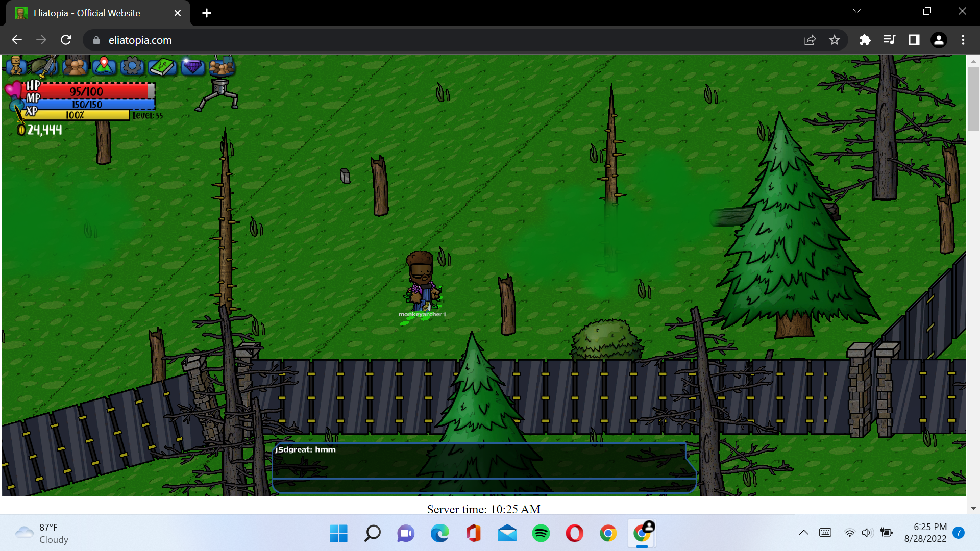
Task: Click the gold amount 24,444
Action: click(45, 130)
